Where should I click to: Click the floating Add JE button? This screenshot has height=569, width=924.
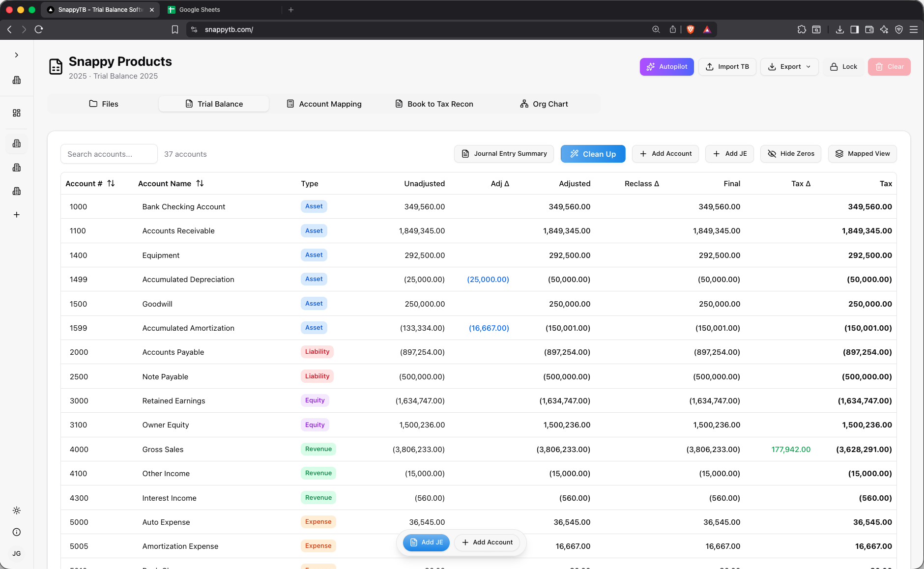426,542
